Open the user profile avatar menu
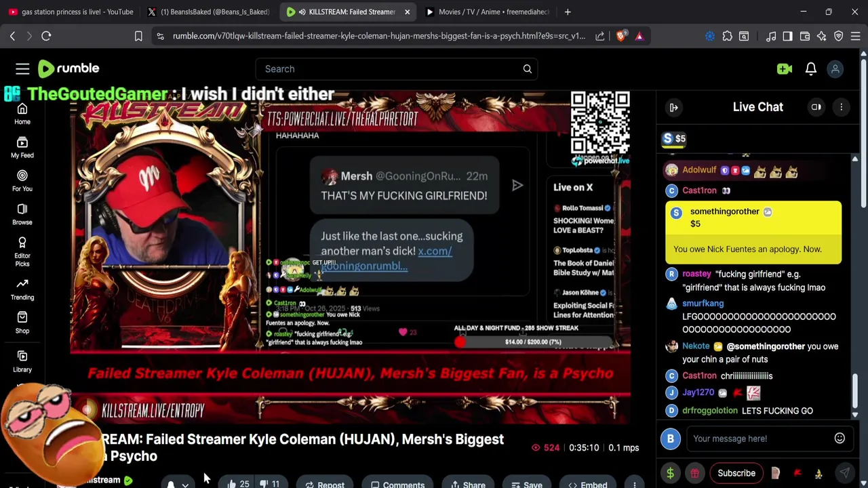Viewport: 868px width, 488px height. tap(835, 68)
